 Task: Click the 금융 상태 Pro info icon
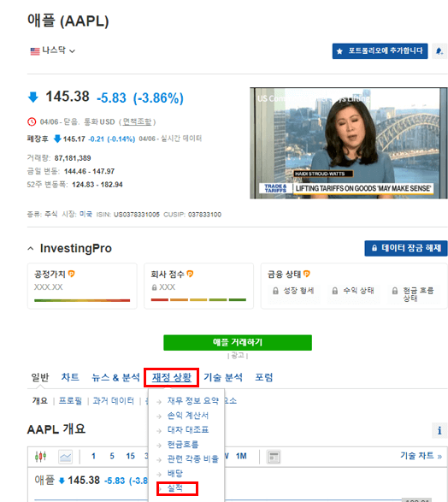[x=307, y=274]
